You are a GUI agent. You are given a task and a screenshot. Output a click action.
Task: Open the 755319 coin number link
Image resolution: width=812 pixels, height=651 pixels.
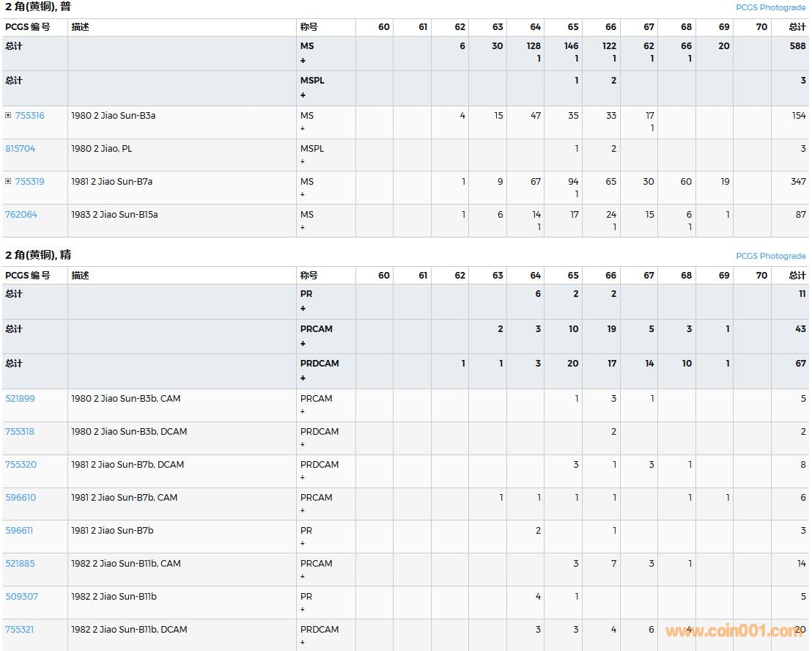pos(29,181)
